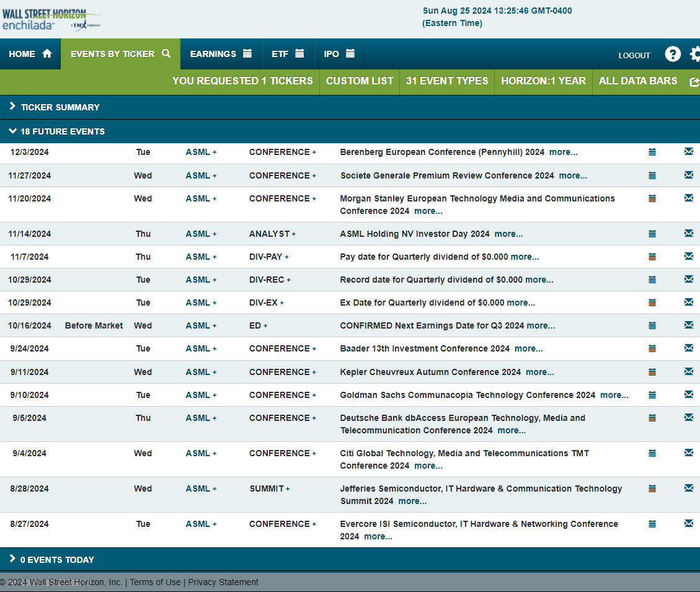This screenshot has width=700, height=592.
Task: Email icon for Q3 2024 earnings date row
Action: (689, 325)
